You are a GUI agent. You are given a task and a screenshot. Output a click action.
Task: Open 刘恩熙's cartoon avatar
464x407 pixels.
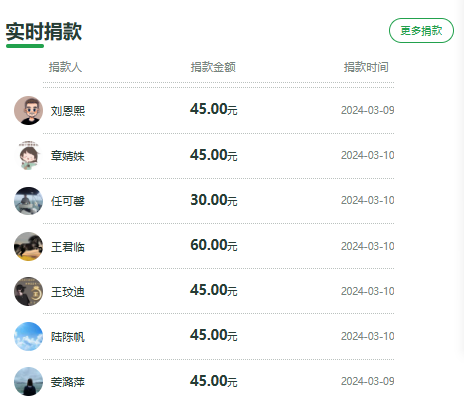click(x=29, y=111)
